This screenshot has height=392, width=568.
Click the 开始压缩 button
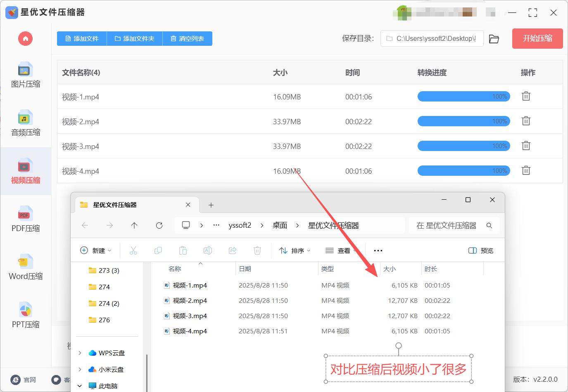pyautogui.click(x=537, y=38)
